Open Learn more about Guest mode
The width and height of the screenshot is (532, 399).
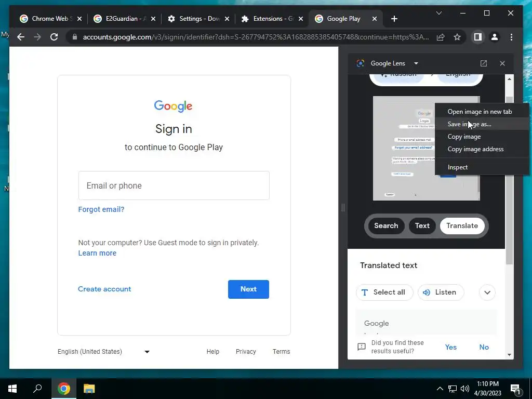[97, 253]
